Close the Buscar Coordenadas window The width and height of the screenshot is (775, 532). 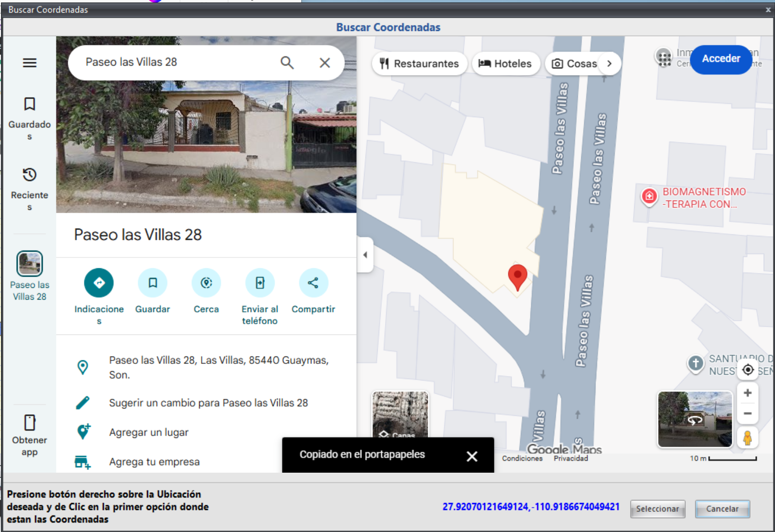768,9
